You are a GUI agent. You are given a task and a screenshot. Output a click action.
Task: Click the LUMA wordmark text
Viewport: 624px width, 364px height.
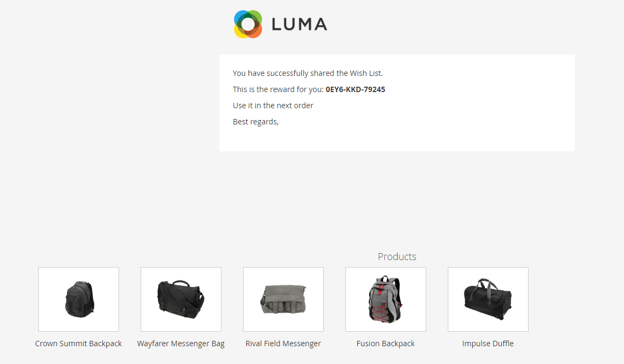[299, 24]
